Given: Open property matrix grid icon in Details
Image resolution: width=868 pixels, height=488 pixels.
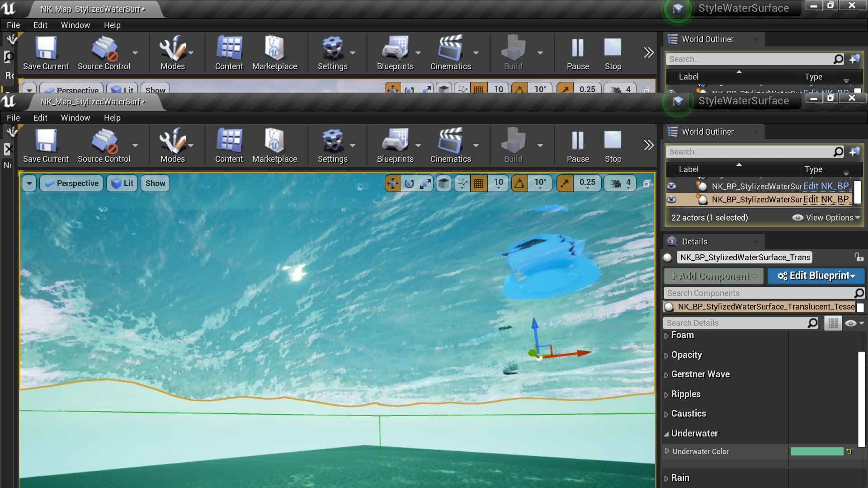Looking at the screenshot, I should [833, 323].
